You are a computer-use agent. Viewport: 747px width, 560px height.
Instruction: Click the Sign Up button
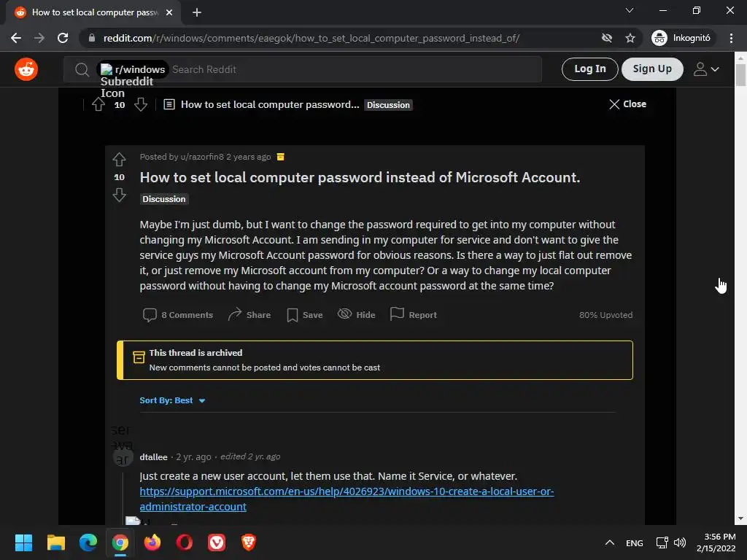tap(652, 69)
